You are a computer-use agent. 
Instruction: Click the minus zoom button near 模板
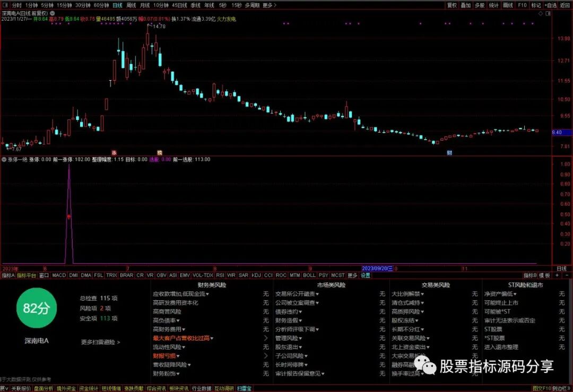pyautogui.click(x=567, y=275)
